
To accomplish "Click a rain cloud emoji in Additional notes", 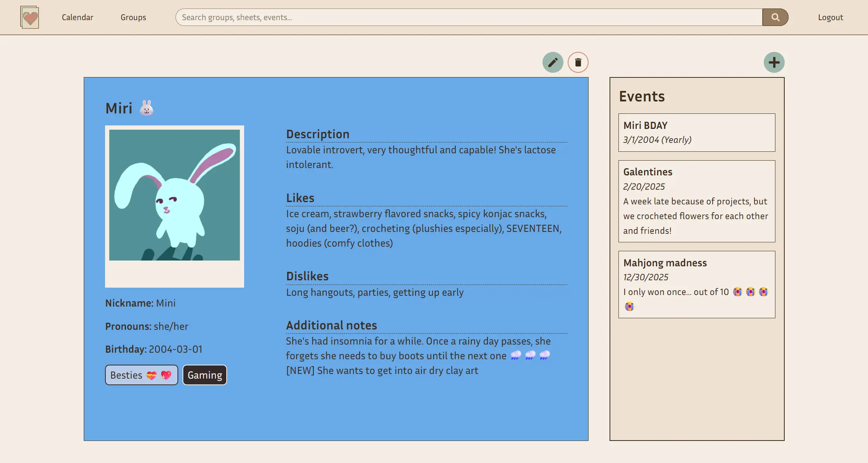I will point(515,355).
